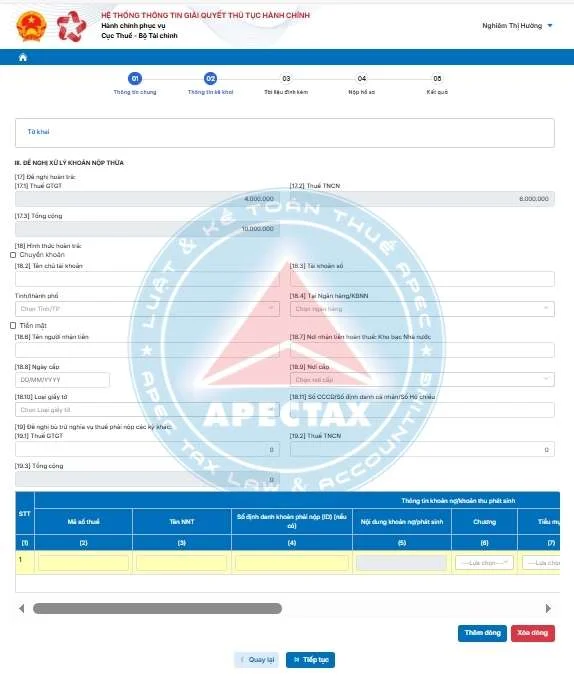Focus the Tên chủ tài khoản field
Screen dimensions: 574x693
click(x=147, y=279)
